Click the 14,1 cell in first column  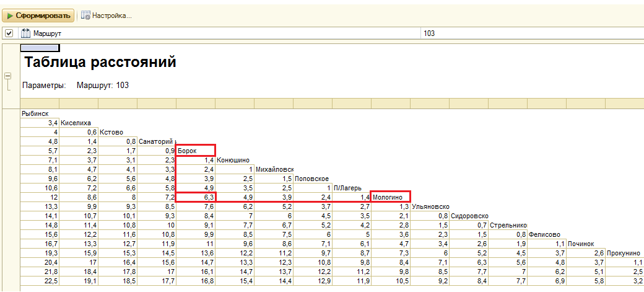coord(40,216)
